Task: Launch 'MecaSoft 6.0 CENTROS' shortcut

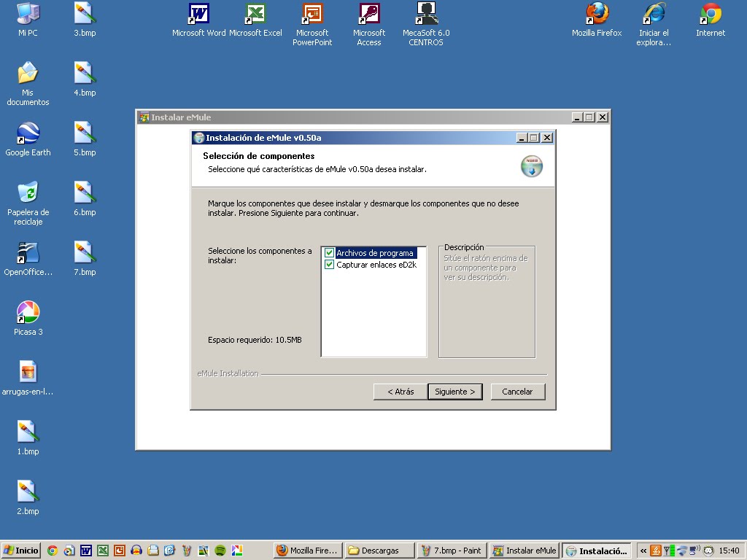Action: (426, 24)
